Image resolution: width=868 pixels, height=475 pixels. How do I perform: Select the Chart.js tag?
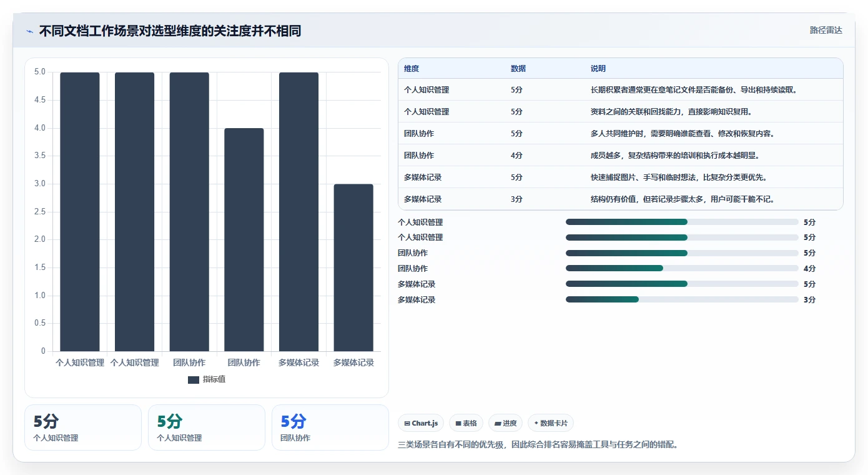422,423
